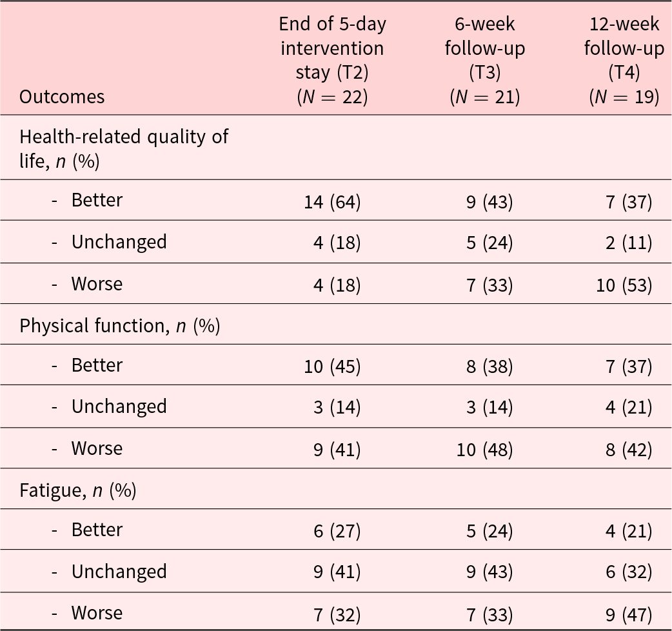Viewport: 672px width, 631px height.
Task: Click the 10 (53) worse quality cell
Action: [x=624, y=285]
